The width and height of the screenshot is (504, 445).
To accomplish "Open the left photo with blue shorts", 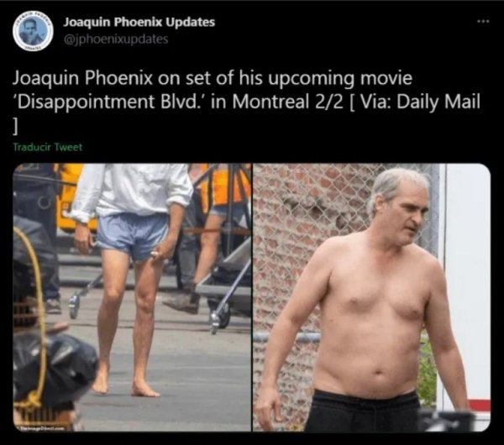I will (132, 297).
